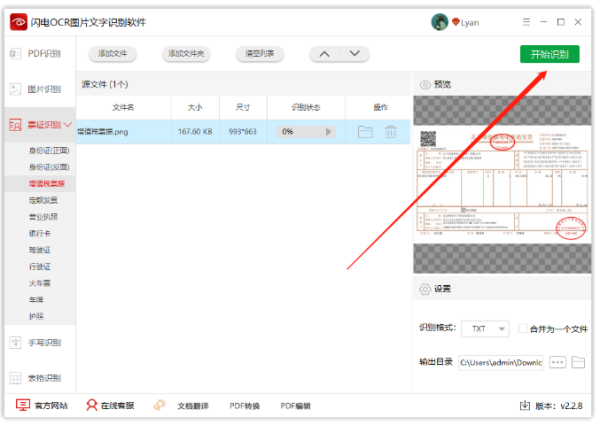
Task: Click the version update download icon
Action: click(523, 405)
